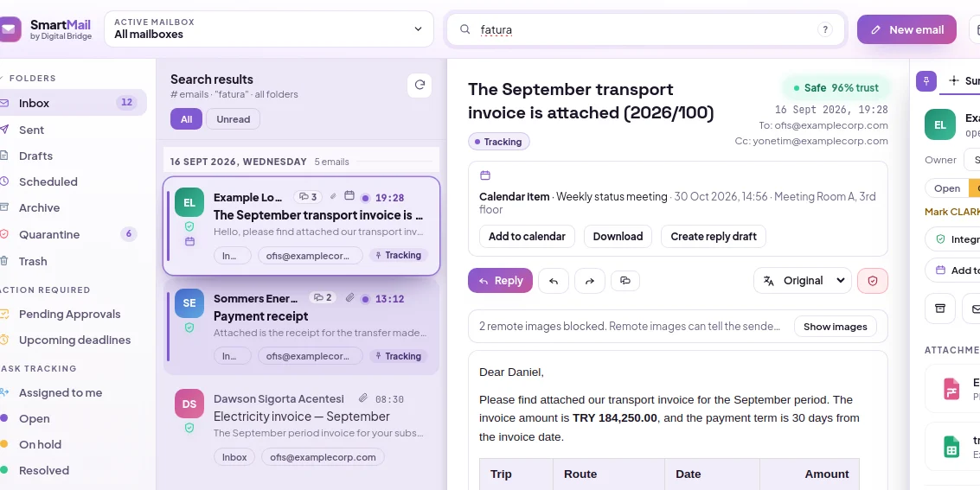Image resolution: width=980 pixels, height=490 pixels.
Task: Click security shield icon under SE avatar
Action: [x=189, y=328]
